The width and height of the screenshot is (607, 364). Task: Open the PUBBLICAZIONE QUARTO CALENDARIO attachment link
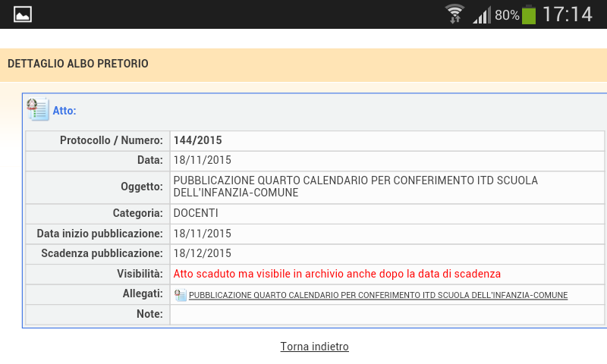tap(378, 295)
